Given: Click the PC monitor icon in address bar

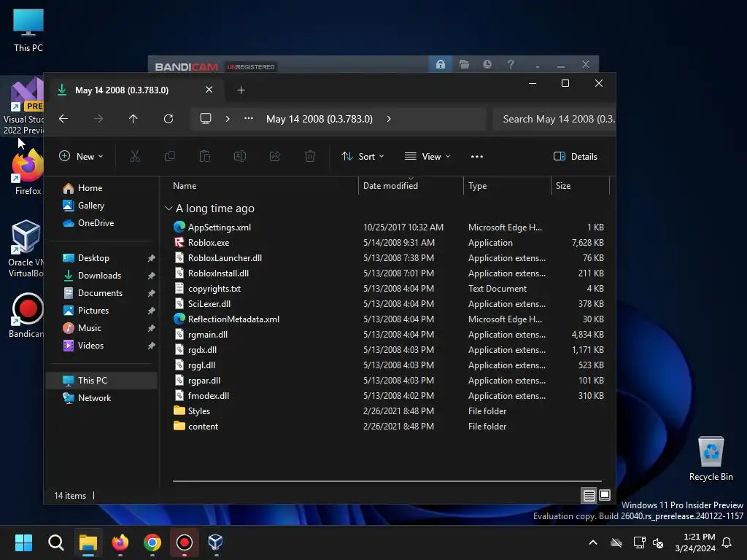Looking at the screenshot, I should coord(205,119).
